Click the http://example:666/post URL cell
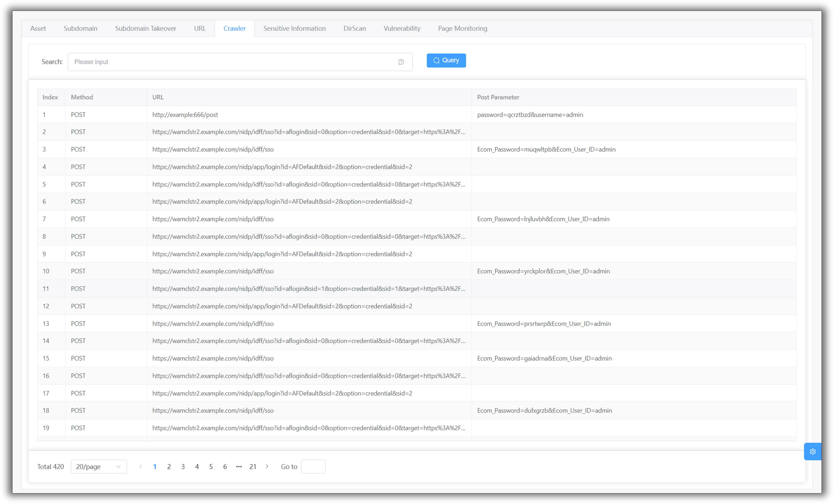The width and height of the screenshot is (834, 504). tap(185, 115)
